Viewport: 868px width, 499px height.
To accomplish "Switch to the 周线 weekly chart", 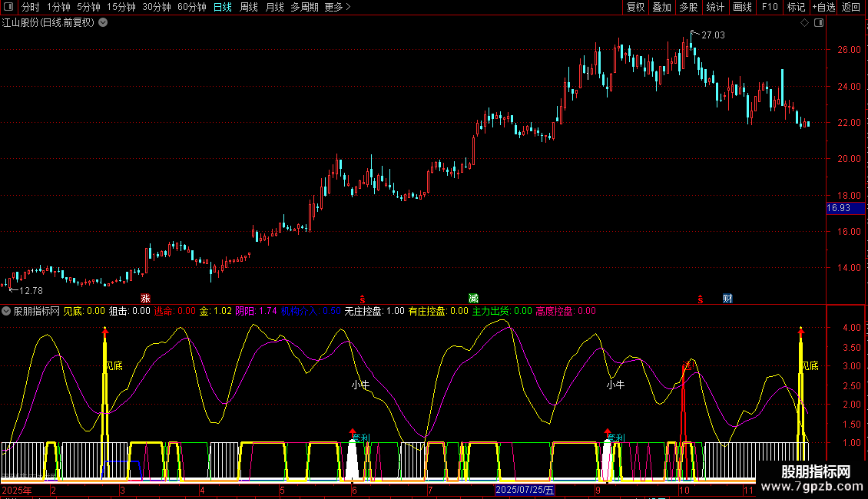I will pos(249,7).
